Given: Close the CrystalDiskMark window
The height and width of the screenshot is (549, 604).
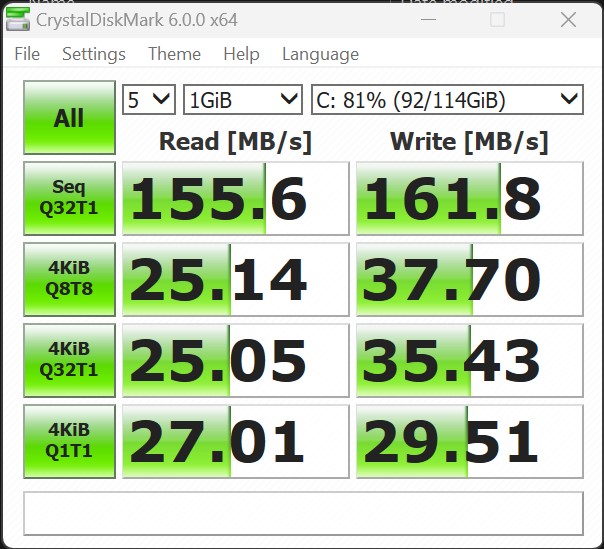Looking at the screenshot, I should (x=568, y=20).
